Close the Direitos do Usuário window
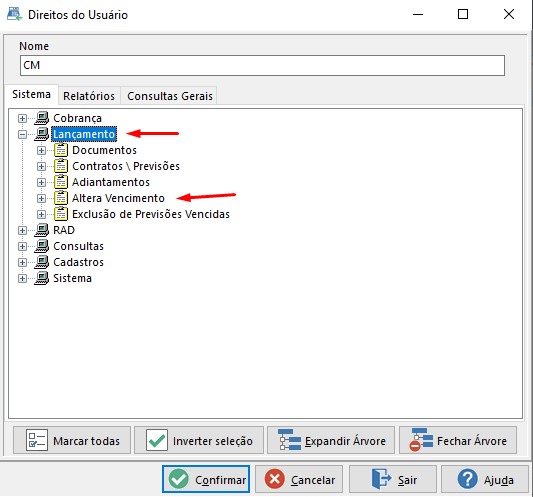Image resolution: width=533 pixels, height=497 pixels. point(509,14)
